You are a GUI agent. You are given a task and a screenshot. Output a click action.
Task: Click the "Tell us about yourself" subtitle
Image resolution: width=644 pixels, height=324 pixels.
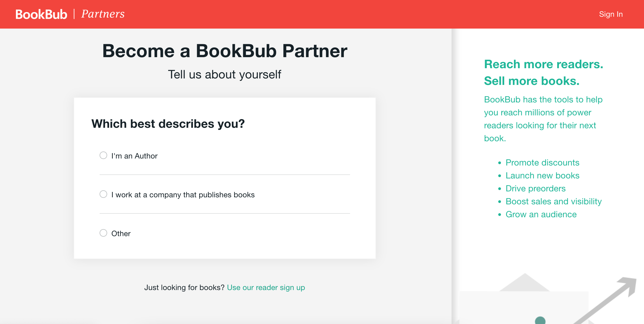click(x=225, y=74)
